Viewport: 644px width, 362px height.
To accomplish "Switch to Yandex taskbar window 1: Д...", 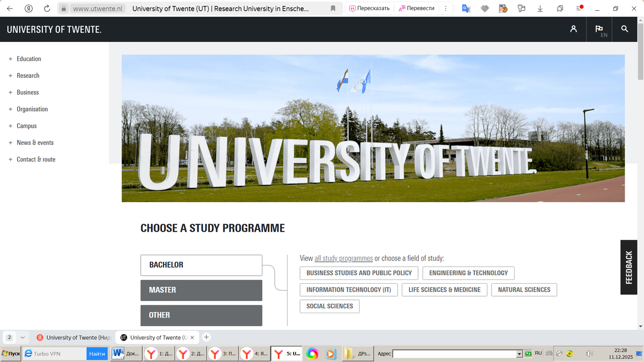I will pyautogui.click(x=159, y=354).
